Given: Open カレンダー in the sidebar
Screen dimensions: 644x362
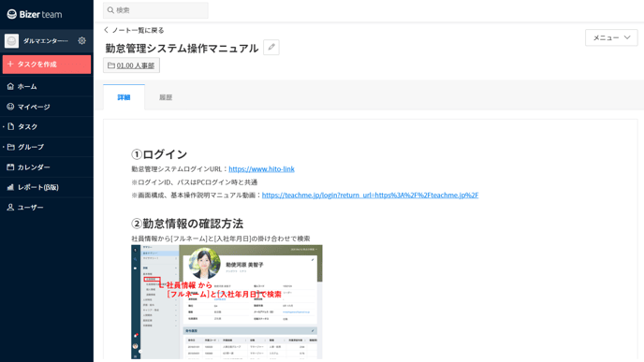Looking at the screenshot, I should pyautogui.click(x=47, y=167).
